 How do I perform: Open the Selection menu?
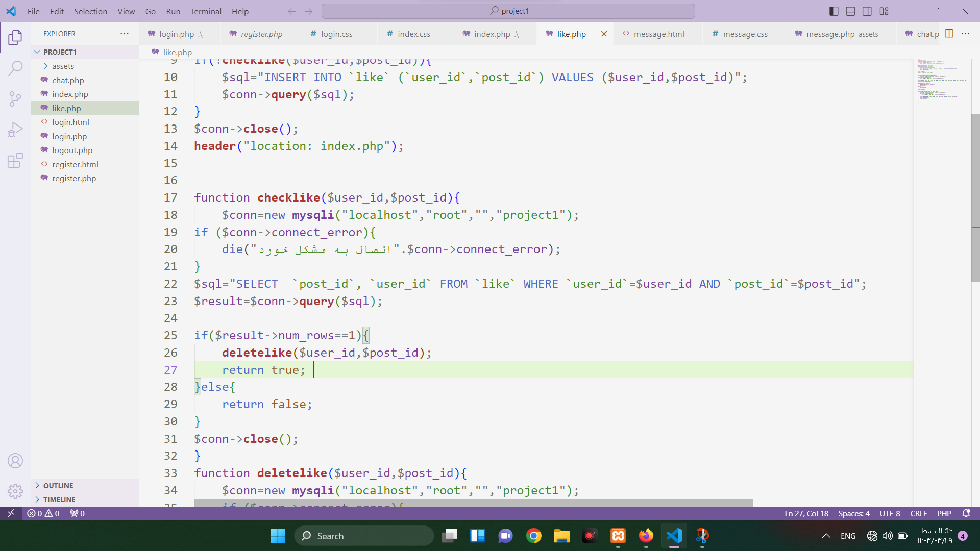point(90,11)
